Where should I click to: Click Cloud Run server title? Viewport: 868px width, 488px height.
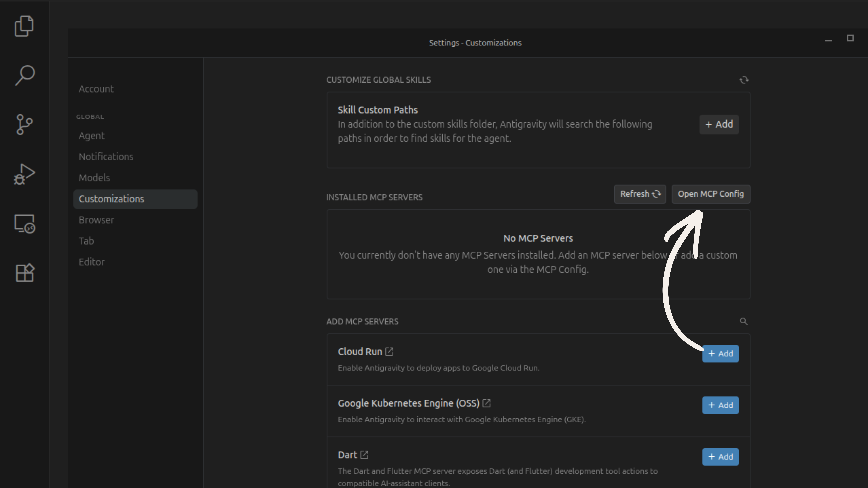pyautogui.click(x=360, y=352)
